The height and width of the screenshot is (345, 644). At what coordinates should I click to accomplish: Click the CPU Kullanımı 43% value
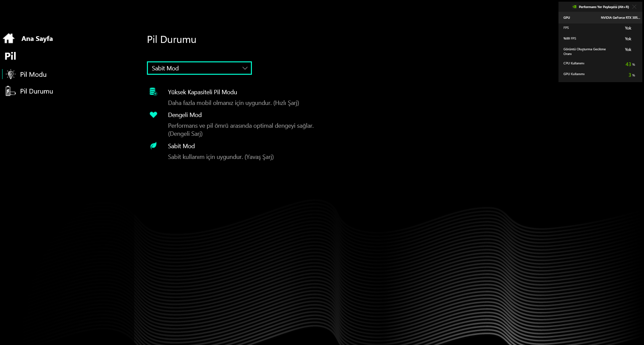pyautogui.click(x=630, y=64)
